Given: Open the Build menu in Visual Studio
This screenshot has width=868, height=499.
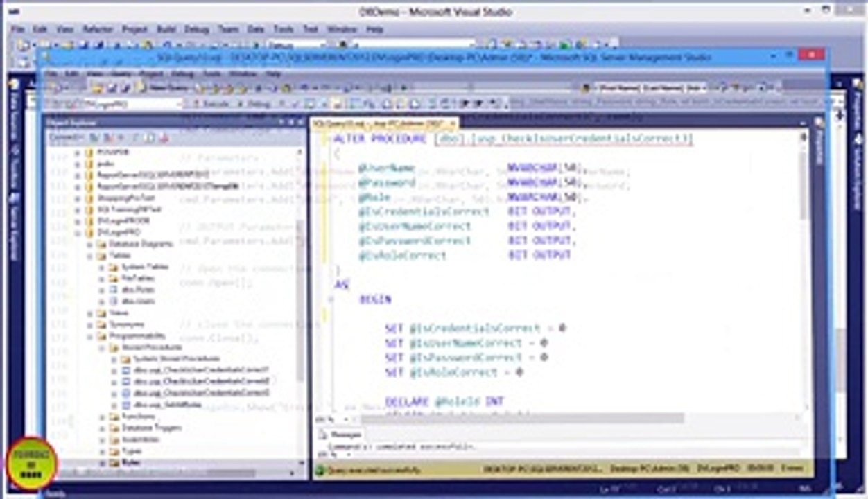Looking at the screenshot, I should 166,30.
